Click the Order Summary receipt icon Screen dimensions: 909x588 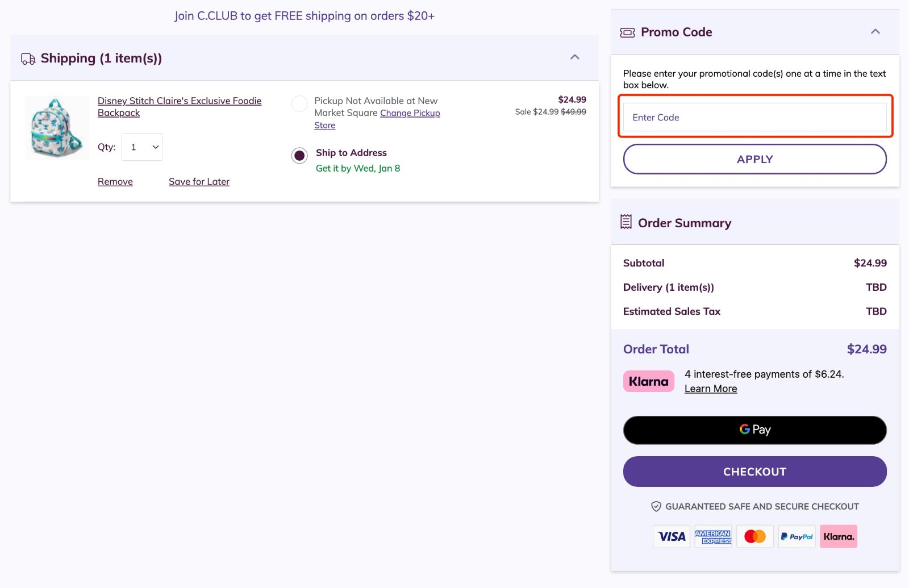(x=626, y=222)
